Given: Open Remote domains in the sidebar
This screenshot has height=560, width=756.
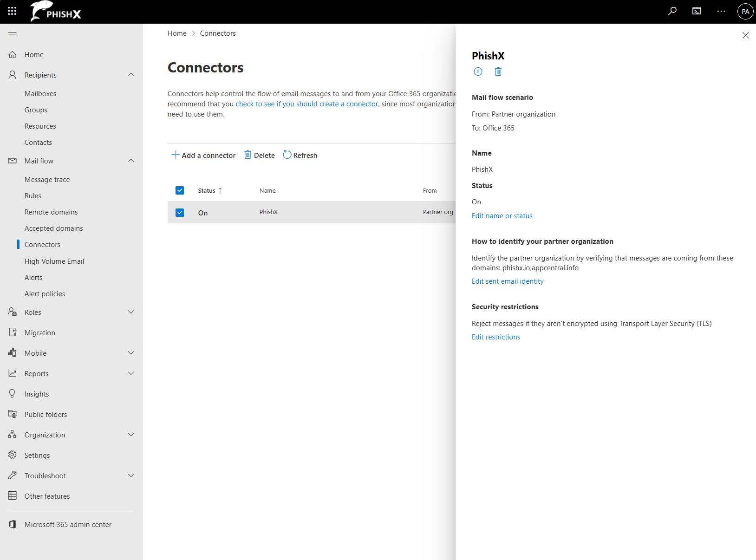Looking at the screenshot, I should point(51,212).
